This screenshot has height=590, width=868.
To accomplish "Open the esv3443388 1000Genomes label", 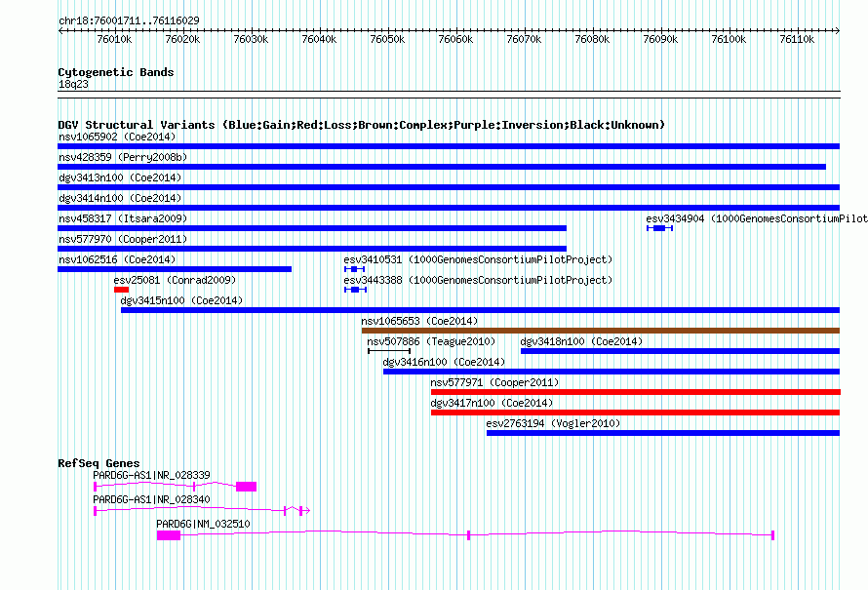I will click(478, 280).
